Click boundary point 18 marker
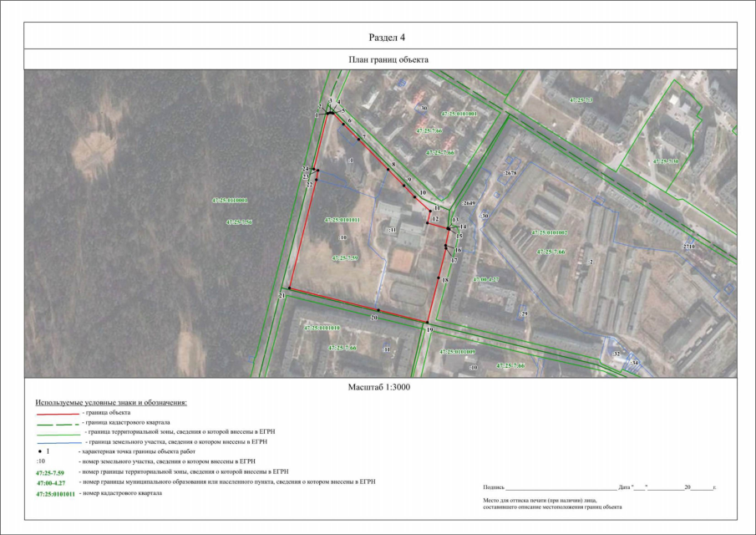Image resolution: width=756 pixels, height=535 pixels. pos(439,278)
